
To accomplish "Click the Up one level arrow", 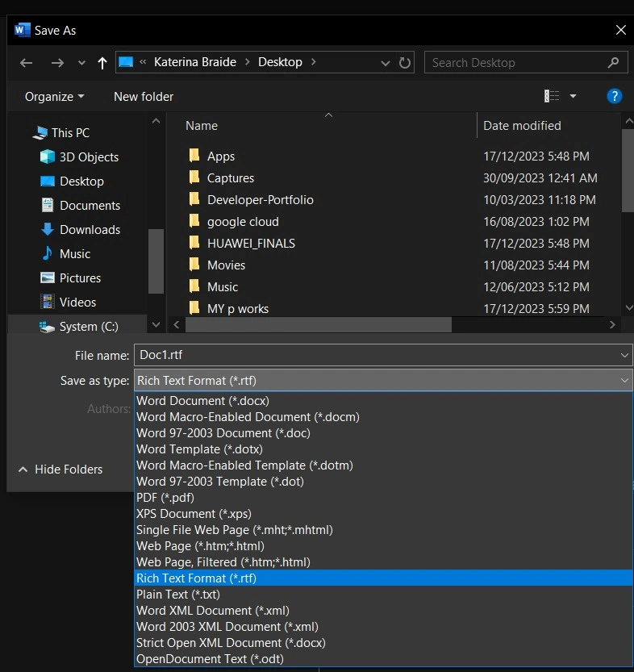I will point(102,63).
